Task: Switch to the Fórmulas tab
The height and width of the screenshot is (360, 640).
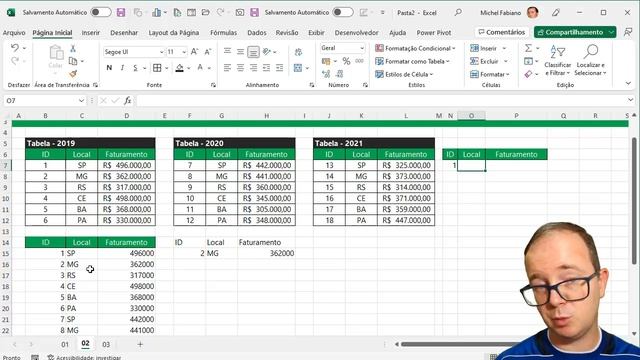Action: pyautogui.click(x=223, y=33)
